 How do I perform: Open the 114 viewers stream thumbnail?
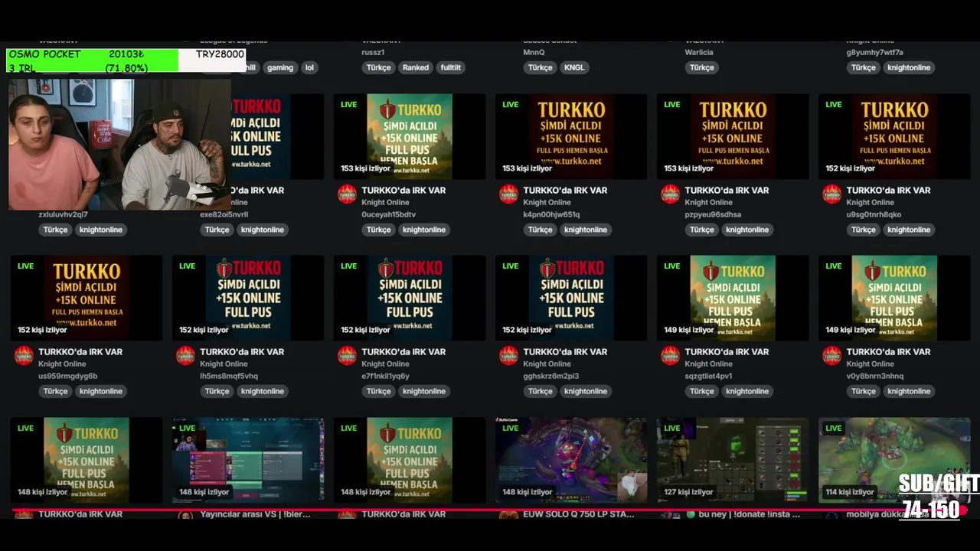pos(894,460)
